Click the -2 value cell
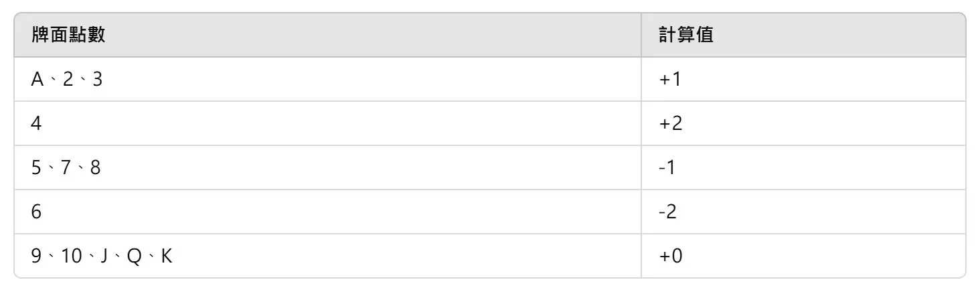The image size is (980, 288). click(x=668, y=212)
